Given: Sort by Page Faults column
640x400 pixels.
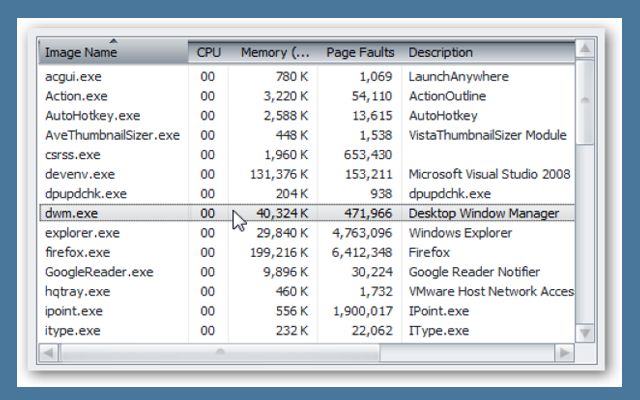Looking at the screenshot, I should point(360,52).
